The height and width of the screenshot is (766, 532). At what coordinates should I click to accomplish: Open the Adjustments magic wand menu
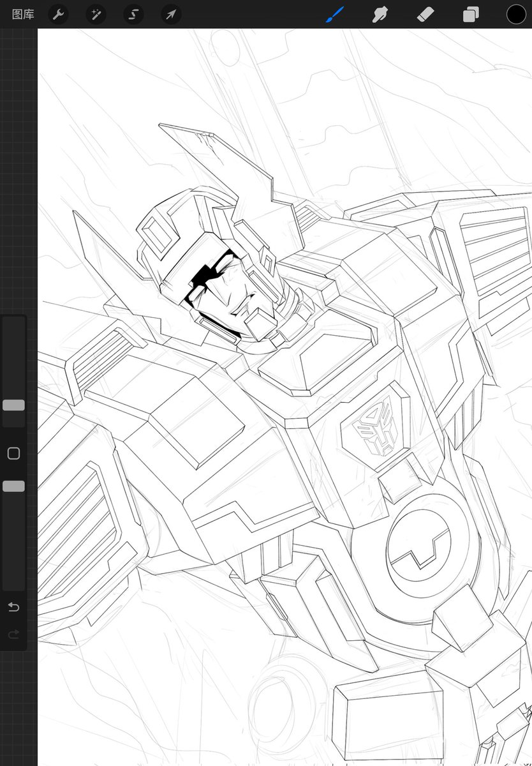tap(96, 14)
